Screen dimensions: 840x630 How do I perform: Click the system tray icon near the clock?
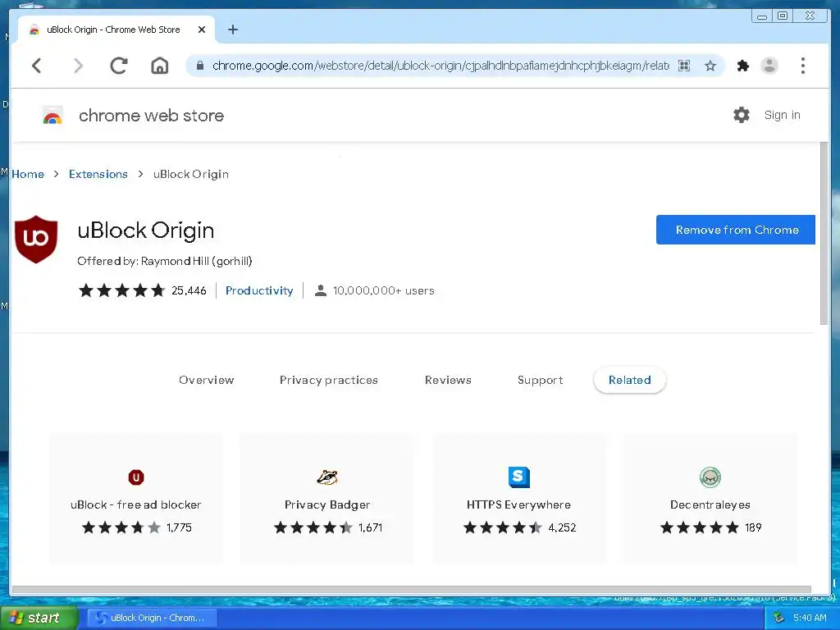point(778,618)
